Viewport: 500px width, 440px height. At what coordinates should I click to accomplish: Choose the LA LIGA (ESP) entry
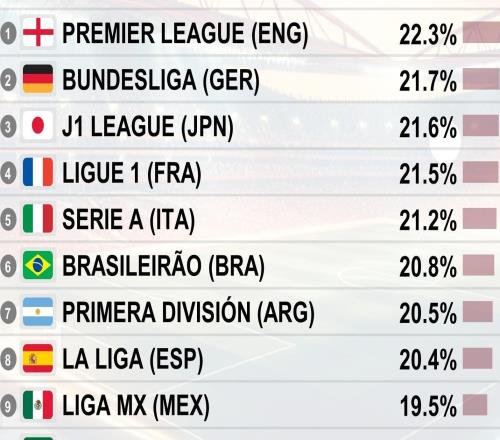pos(133,360)
